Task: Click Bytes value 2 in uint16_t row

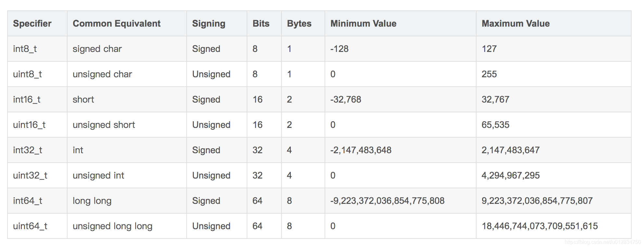Action: (289, 125)
